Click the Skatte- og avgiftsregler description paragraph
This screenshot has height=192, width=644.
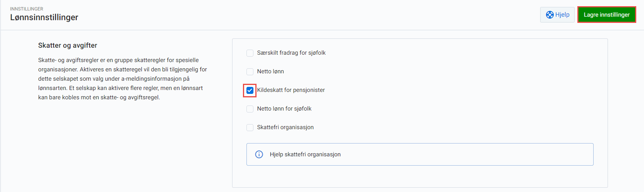[x=122, y=79]
